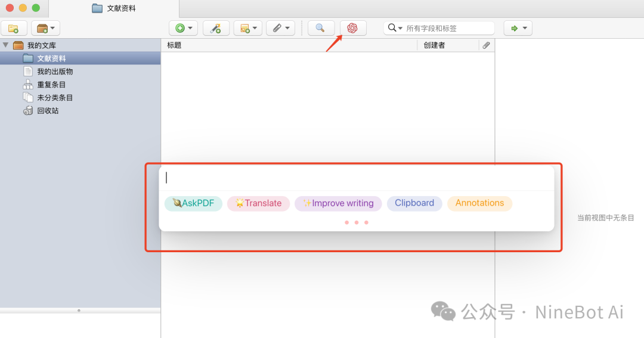The width and height of the screenshot is (644, 338).
Task: Collapse the 我的文库 library tree
Action: click(x=6, y=45)
